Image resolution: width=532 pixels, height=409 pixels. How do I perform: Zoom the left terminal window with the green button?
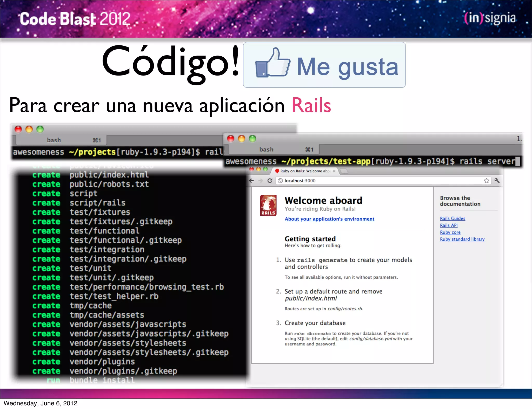coord(40,129)
